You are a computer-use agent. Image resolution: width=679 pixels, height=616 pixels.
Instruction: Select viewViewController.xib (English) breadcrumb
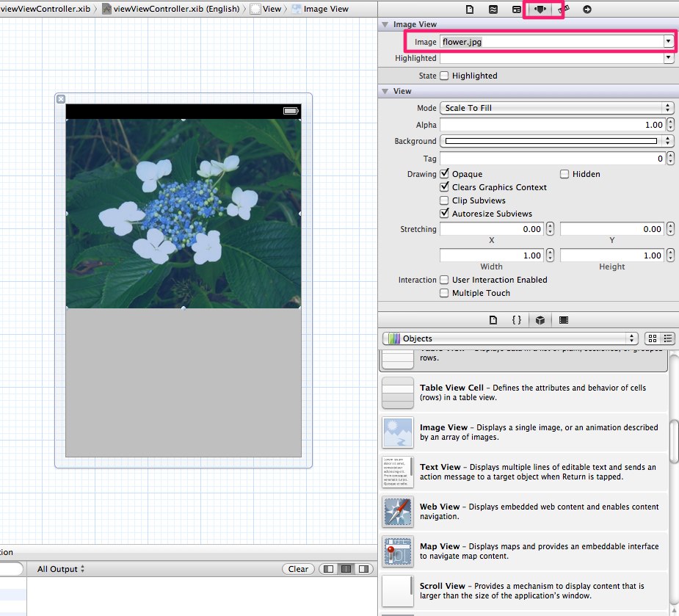(171, 9)
